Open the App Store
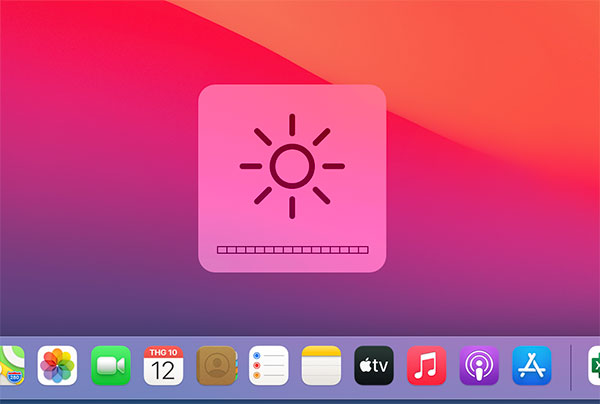Image resolution: width=600 pixels, height=404 pixels. click(x=532, y=365)
